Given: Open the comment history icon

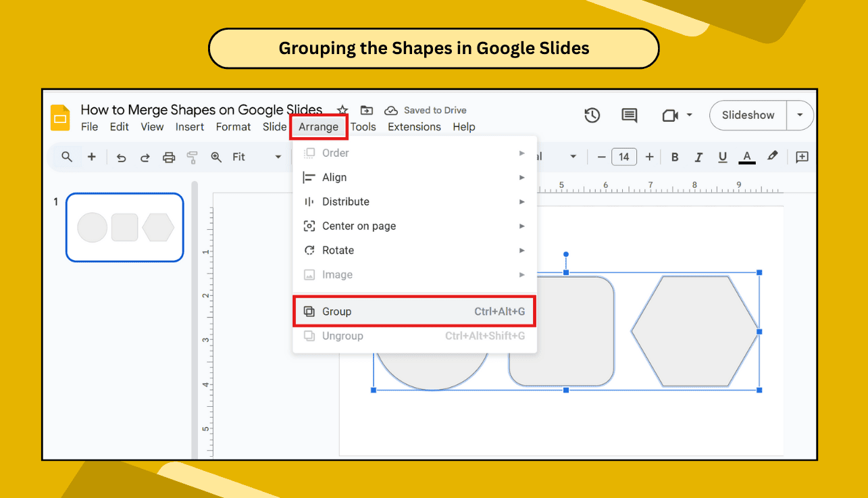Looking at the screenshot, I should point(629,115).
